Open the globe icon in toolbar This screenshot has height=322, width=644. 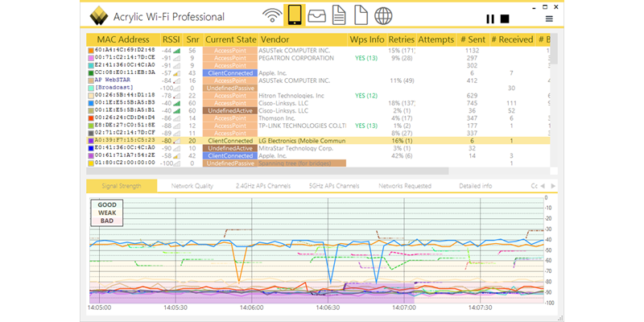click(x=383, y=16)
